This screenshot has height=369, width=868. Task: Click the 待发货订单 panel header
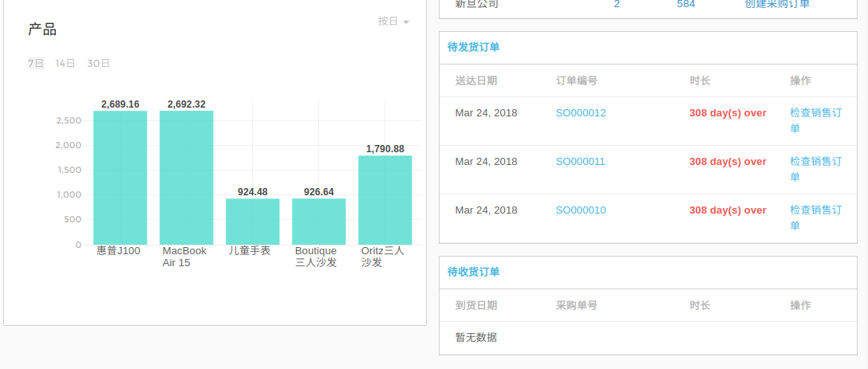(x=474, y=48)
